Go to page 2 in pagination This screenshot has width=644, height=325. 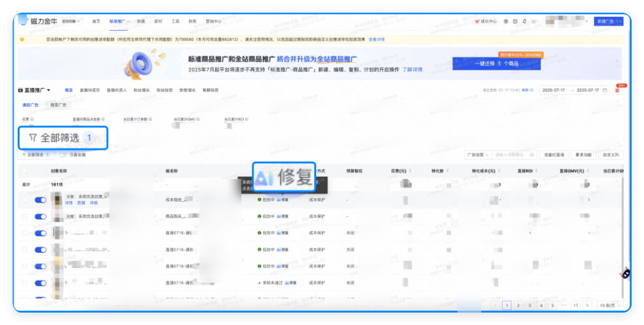(x=518, y=305)
